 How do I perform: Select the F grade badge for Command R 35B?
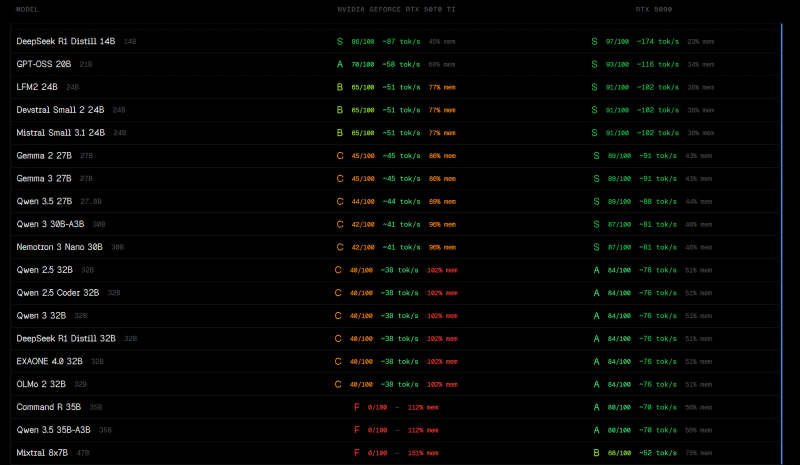click(x=356, y=407)
